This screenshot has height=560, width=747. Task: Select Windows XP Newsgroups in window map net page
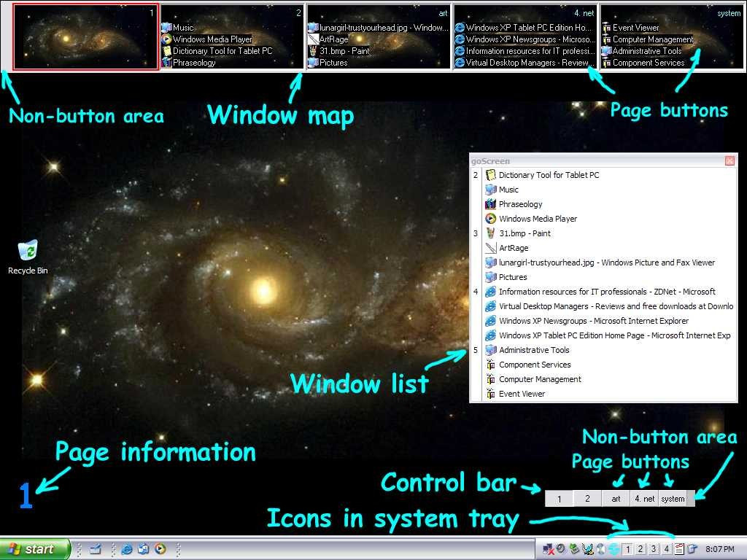point(525,39)
